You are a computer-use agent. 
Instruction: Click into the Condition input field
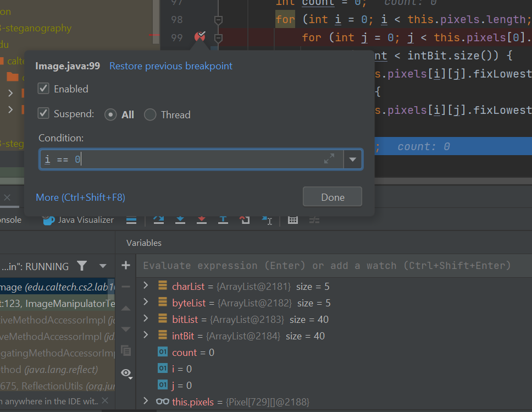point(191,160)
